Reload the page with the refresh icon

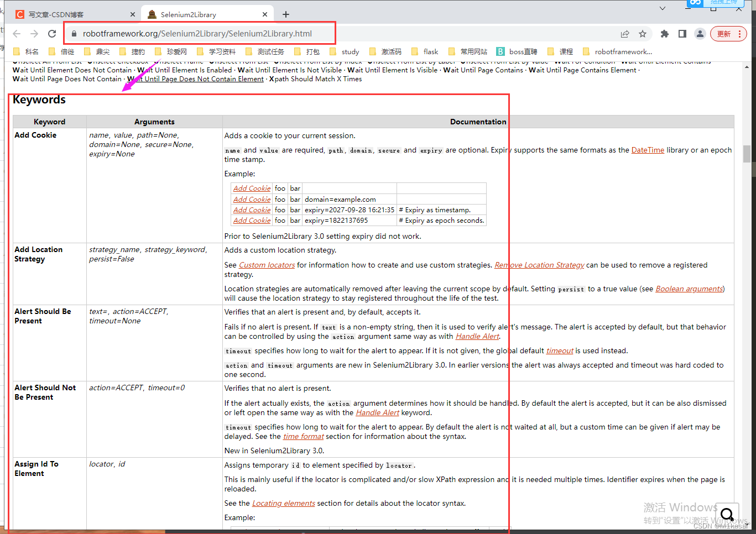(52, 34)
